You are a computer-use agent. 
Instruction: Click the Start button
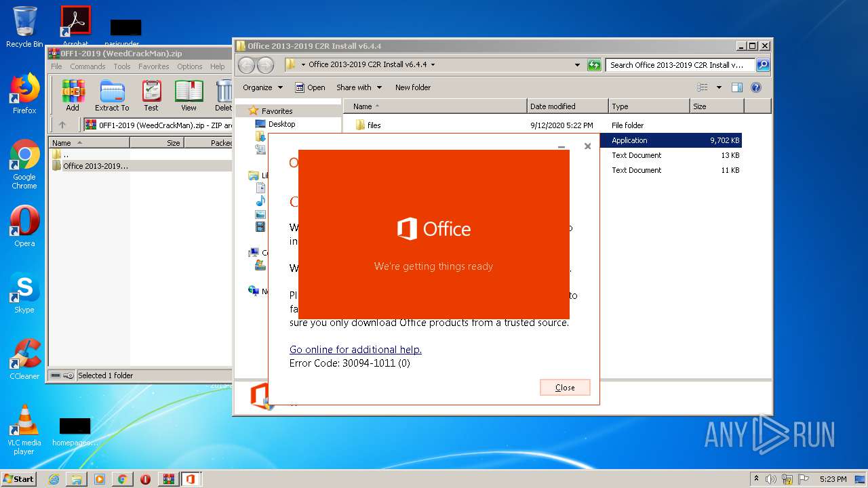click(18, 479)
